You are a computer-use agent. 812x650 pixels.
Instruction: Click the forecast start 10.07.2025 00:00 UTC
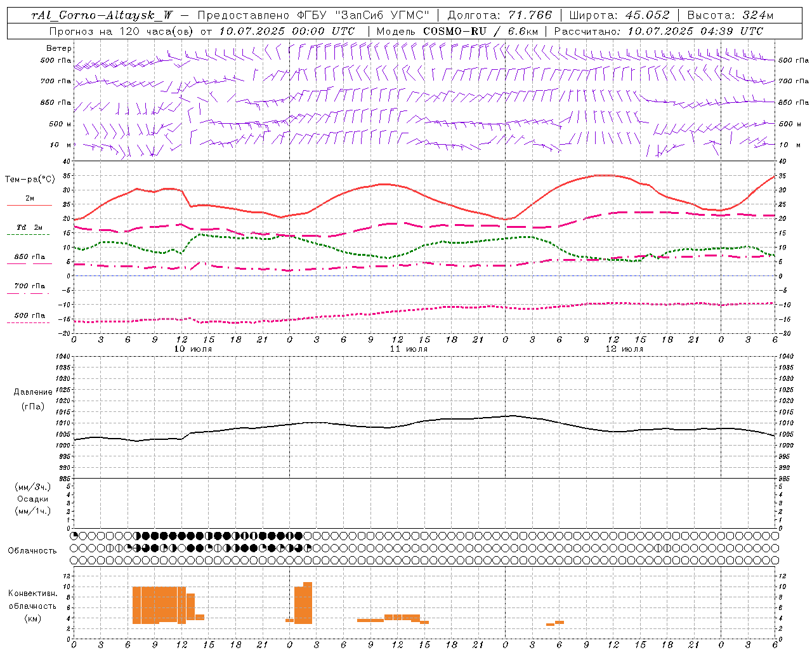(287, 31)
